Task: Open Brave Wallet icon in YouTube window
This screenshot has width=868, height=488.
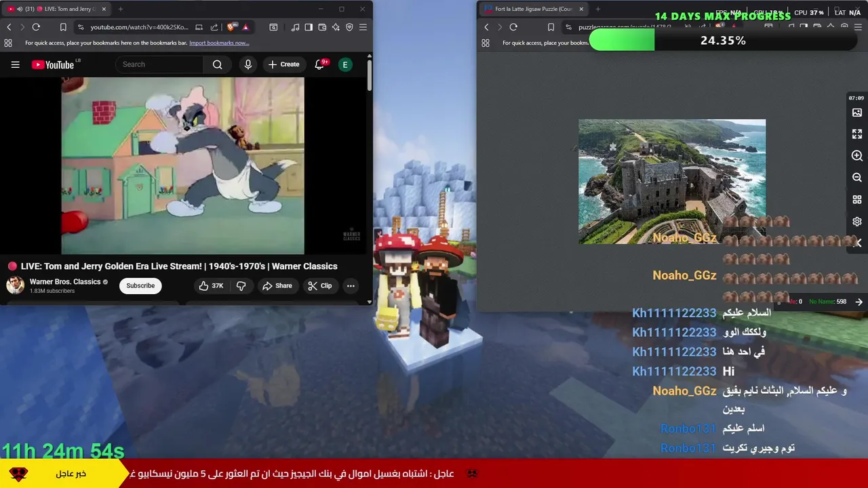Action: [x=322, y=27]
